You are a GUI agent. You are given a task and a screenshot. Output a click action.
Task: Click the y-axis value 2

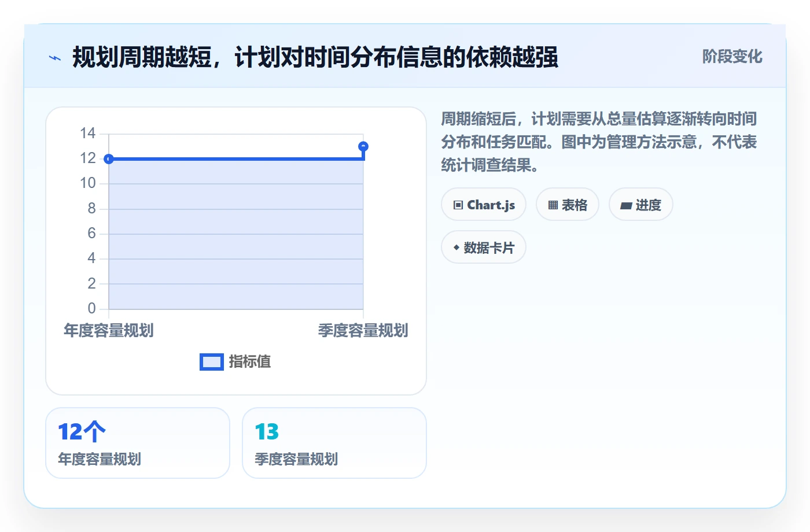(x=91, y=283)
